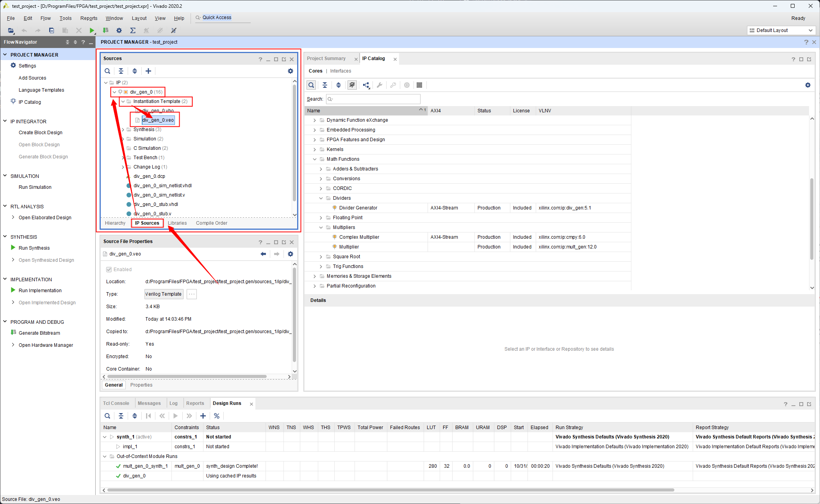Open the Default Layout dropdown

(781, 30)
